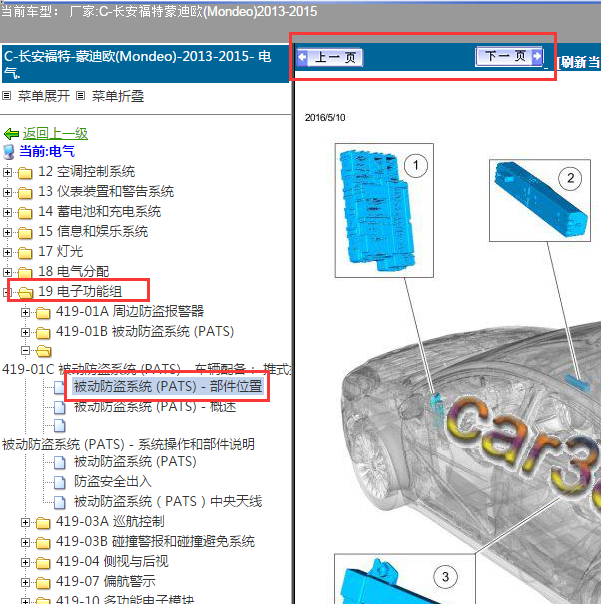601x604 pixels.
Task: Click folder icon of 12 空调控制系统
Action: 25,173
